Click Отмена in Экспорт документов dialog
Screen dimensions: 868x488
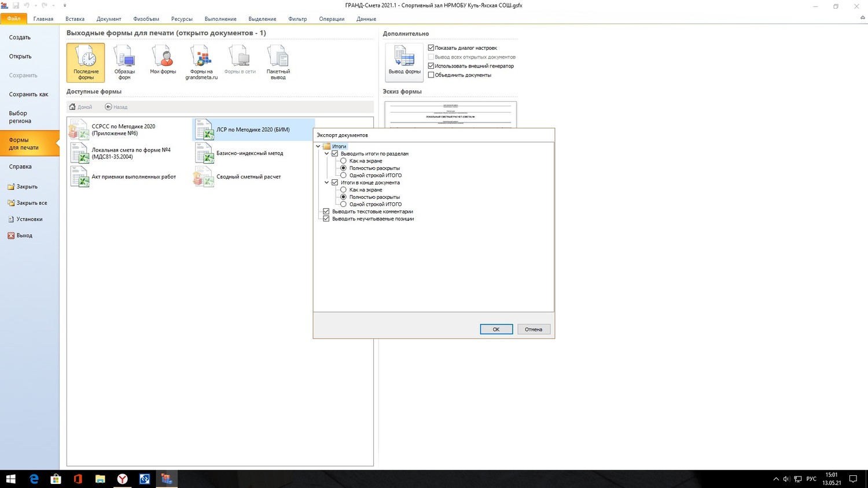coord(534,329)
